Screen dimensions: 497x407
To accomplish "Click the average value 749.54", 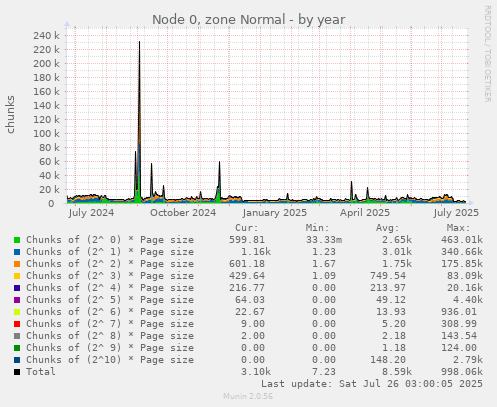I will click(388, 276).
